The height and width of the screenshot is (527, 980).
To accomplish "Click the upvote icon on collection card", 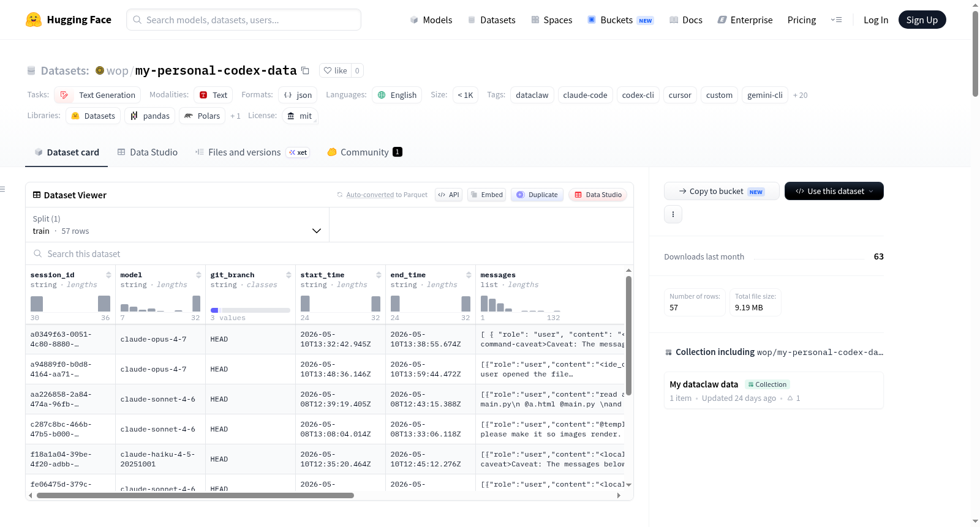I will (790, 398).
